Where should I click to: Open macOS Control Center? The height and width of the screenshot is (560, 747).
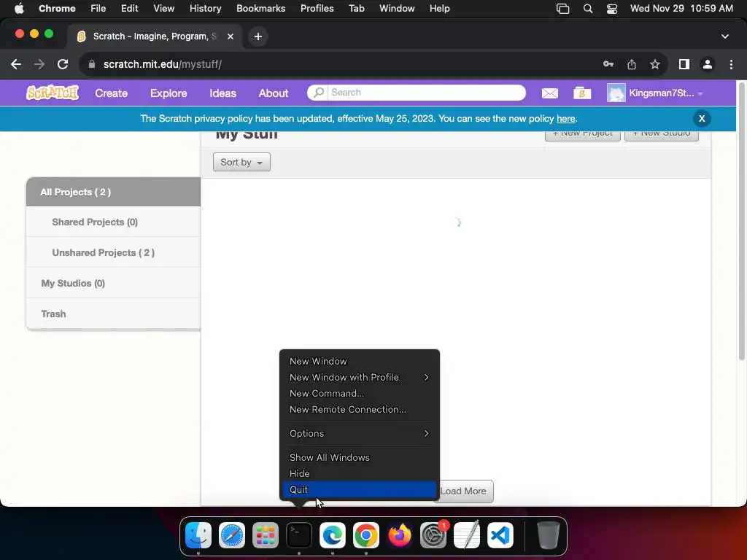pos(612,9)
